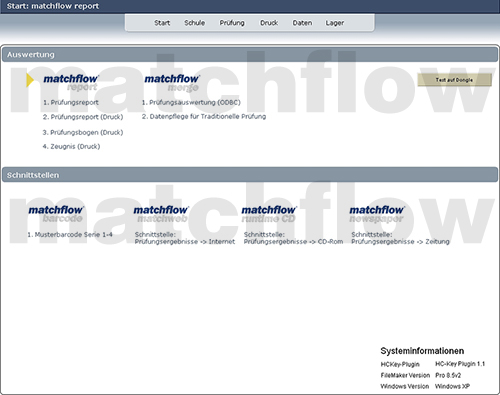
Task: Open the Schule menu tab
Action: coord(195,23)
